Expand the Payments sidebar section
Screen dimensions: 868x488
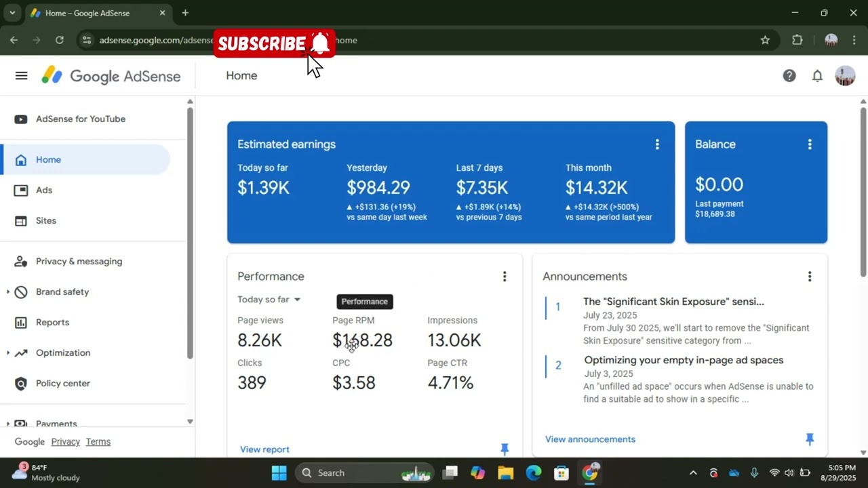[8, 424]
